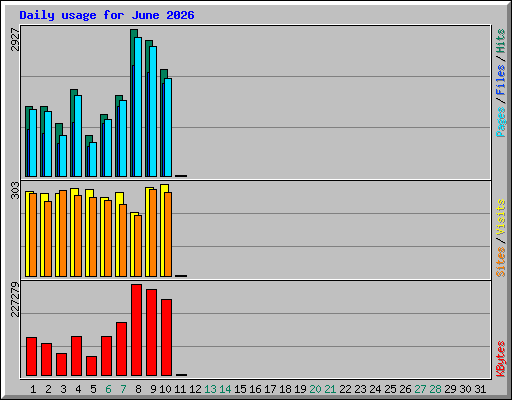Screen dimensions: 512x400
Task: Click the day 10 red KBytes bar
Action: [166, 337]
